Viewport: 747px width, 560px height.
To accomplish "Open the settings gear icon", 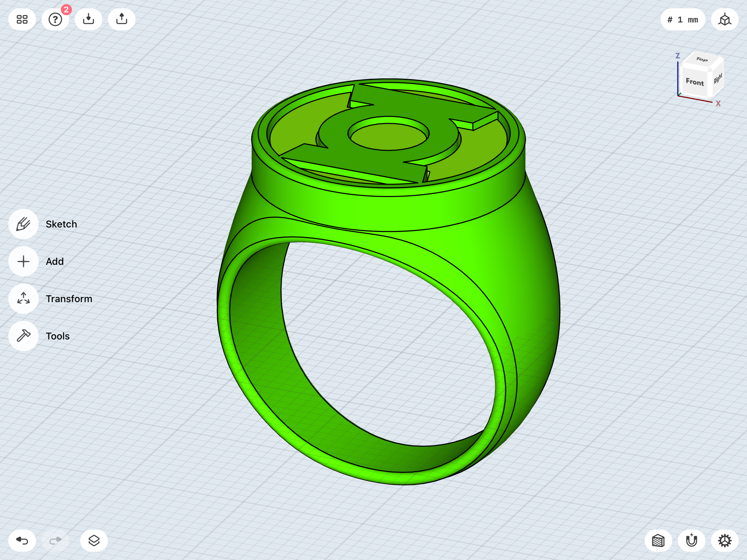I will tap(725, 541).
